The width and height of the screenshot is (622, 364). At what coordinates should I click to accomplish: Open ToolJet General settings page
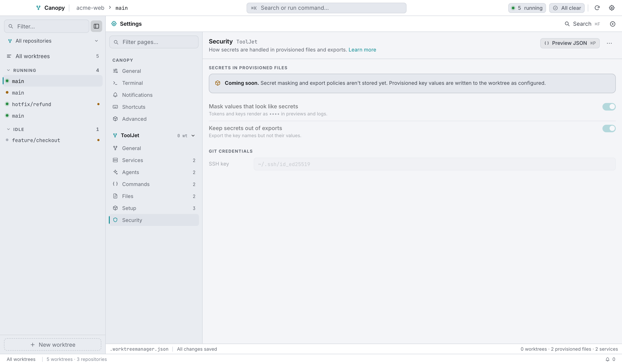154,148
